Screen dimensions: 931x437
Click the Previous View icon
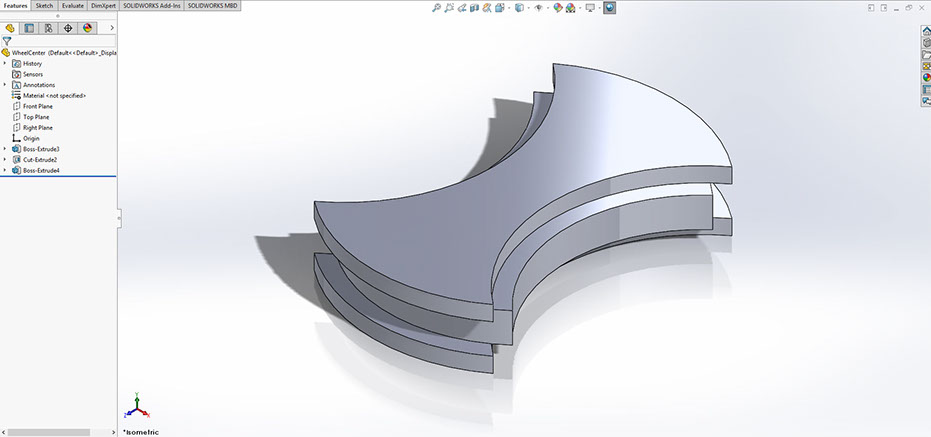coord(463,7)
